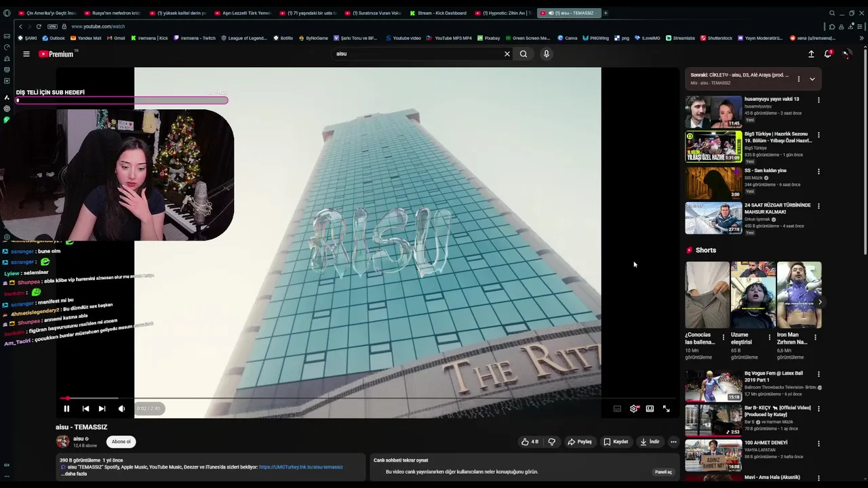The width and height of the screenshot is (868, 488).
Task: Toggle the VPN badge in address bar
Action: [x=52, y=26]
